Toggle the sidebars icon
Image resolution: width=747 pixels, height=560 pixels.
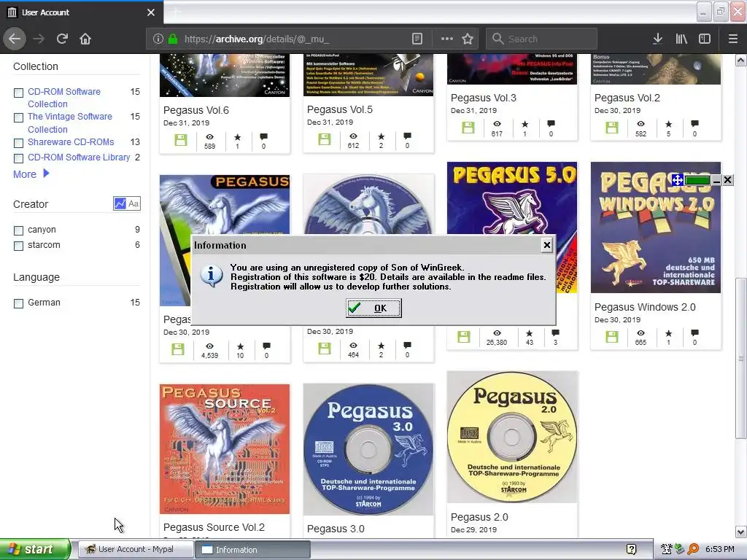pos(705,39)
